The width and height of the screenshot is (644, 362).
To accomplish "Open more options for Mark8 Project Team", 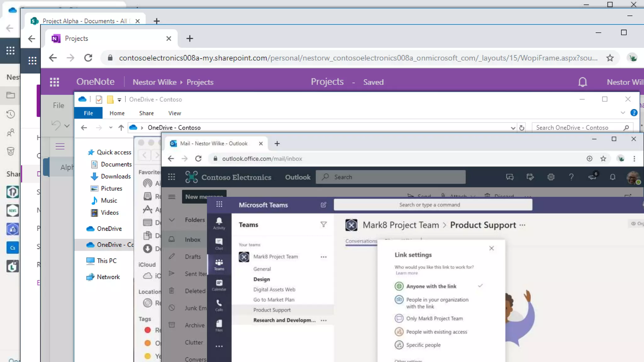I will click(323, 257).
